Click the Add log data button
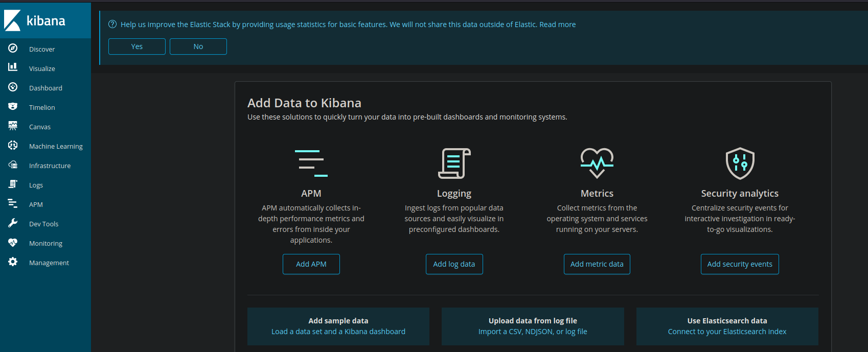Screen dimensions: 868x352 click(454, 264)
